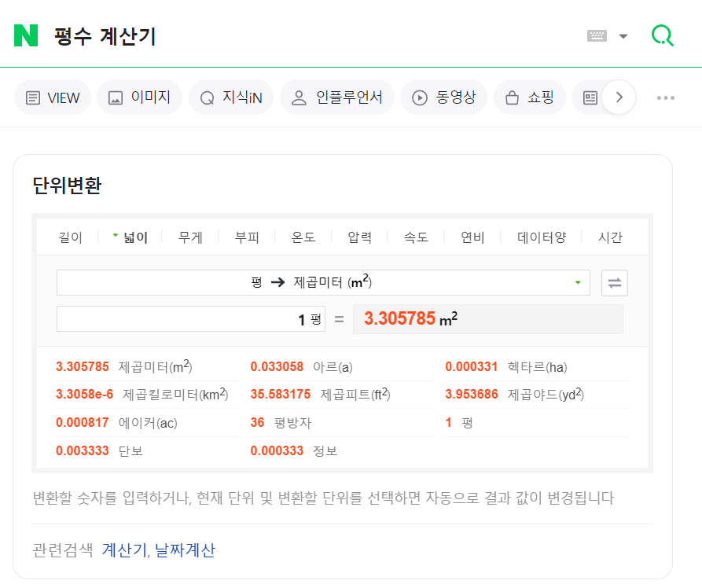The image size is (702, 588).
Task: Switch to the 길이 length tab
Action: point(71,236)
